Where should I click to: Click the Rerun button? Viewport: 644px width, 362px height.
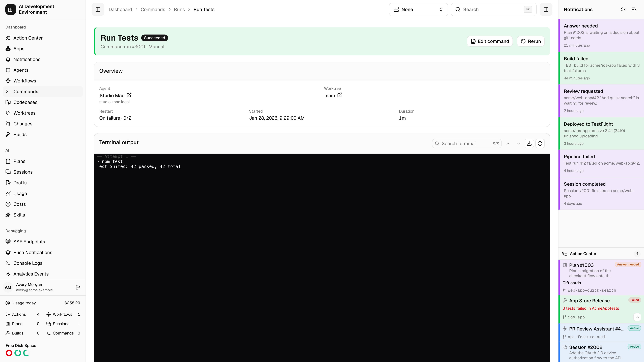click(531, 41)
